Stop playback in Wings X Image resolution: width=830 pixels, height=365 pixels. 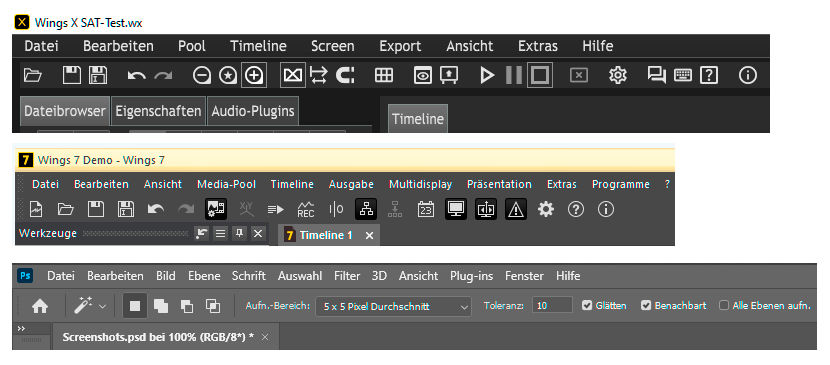[x=540, y=76]
